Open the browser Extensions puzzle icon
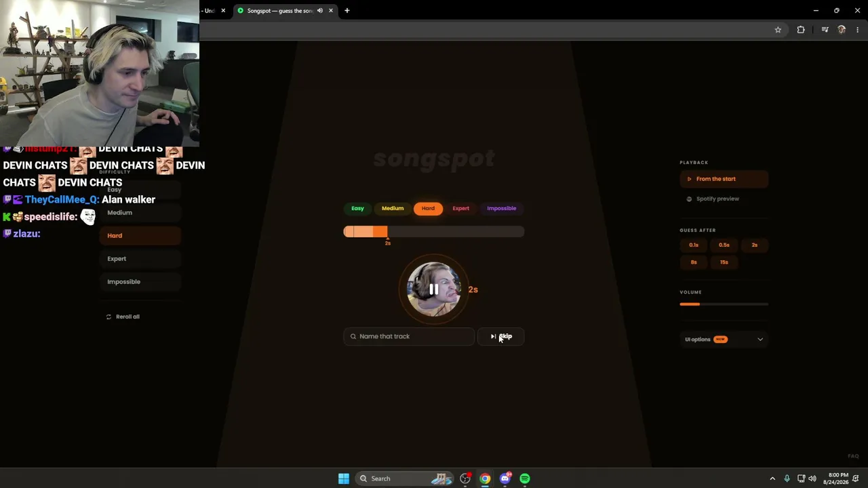Viewport: 868px width, 488px height. tap(801, 30)
